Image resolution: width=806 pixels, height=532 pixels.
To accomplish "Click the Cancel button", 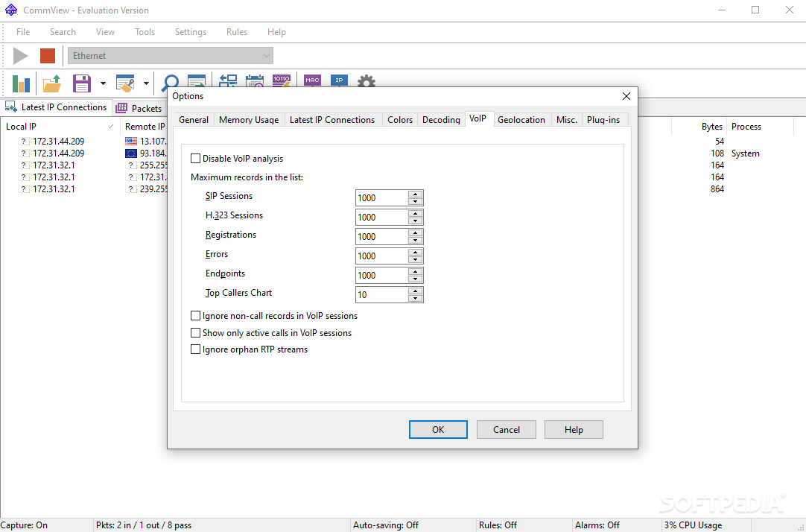I will pyautogui.click(x=507, y=430).
